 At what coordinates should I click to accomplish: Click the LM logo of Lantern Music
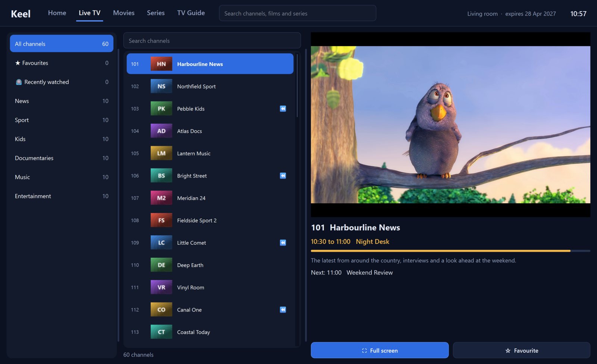coord(161,153)
